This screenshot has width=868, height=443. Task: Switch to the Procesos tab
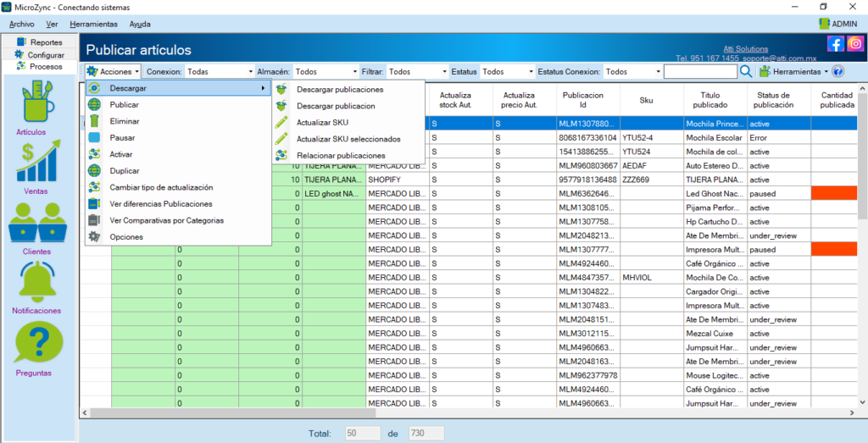tap(39, 66)
